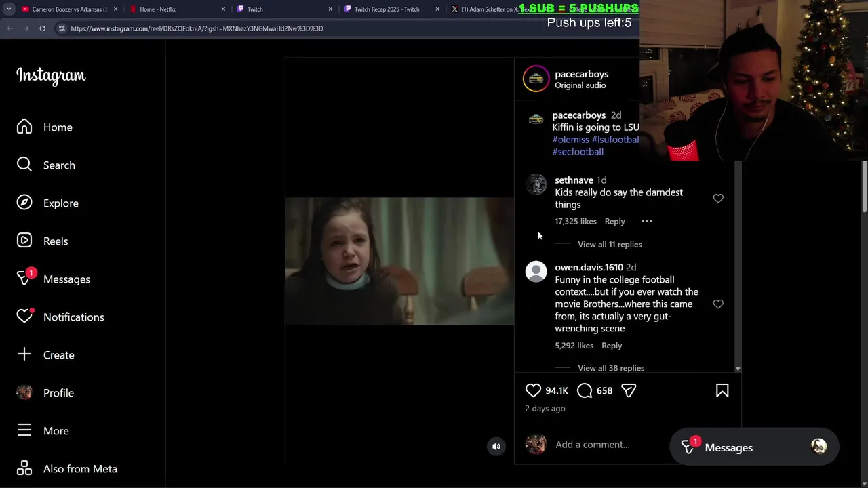This screenshot has width=868, height=488.
Task: View 94.1K likes count
Action: coord(556,390)
